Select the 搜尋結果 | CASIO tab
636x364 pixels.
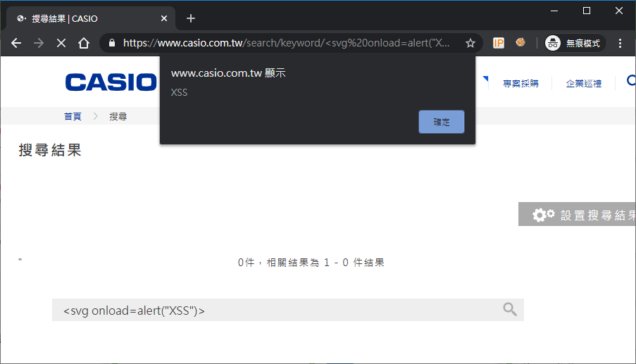pyautogui.click(x=91, y=18)
